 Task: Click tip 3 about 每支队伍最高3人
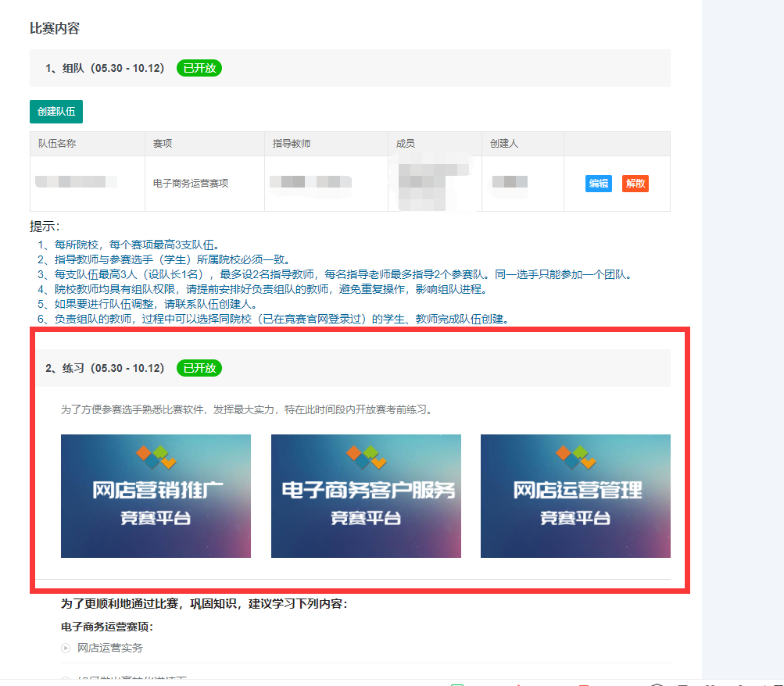pos(335,274)
